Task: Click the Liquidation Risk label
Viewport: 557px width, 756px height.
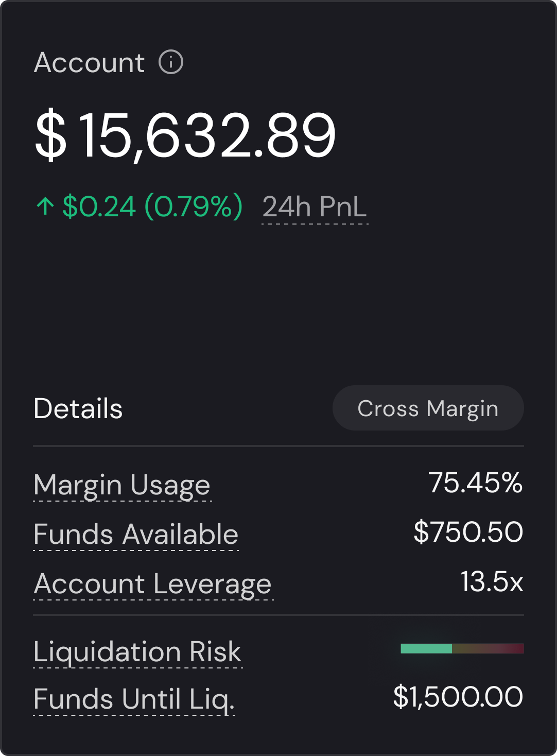Action: (137, 651)
